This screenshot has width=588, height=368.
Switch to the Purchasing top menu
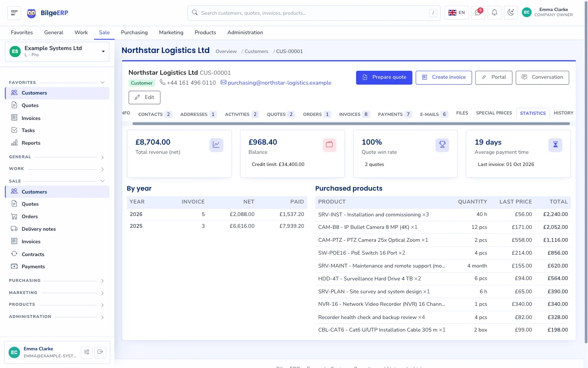pos(134,32)
